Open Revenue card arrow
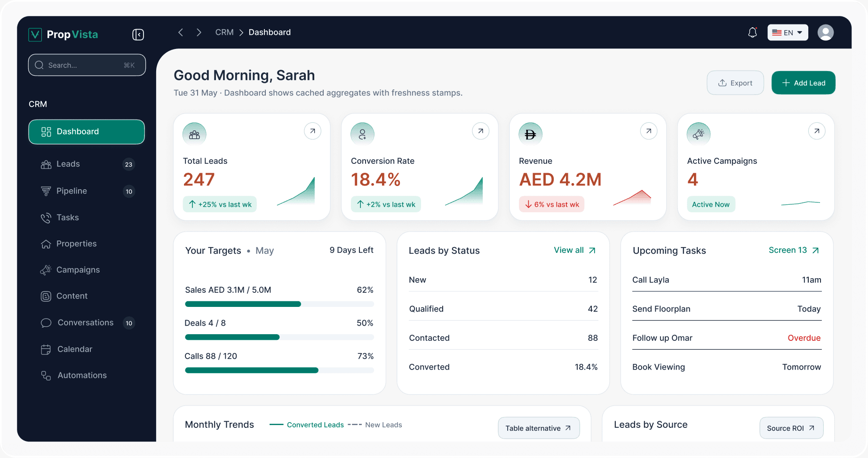Image resolution: width=868 pixels, height=458 pixels. (x=649, y=131)
